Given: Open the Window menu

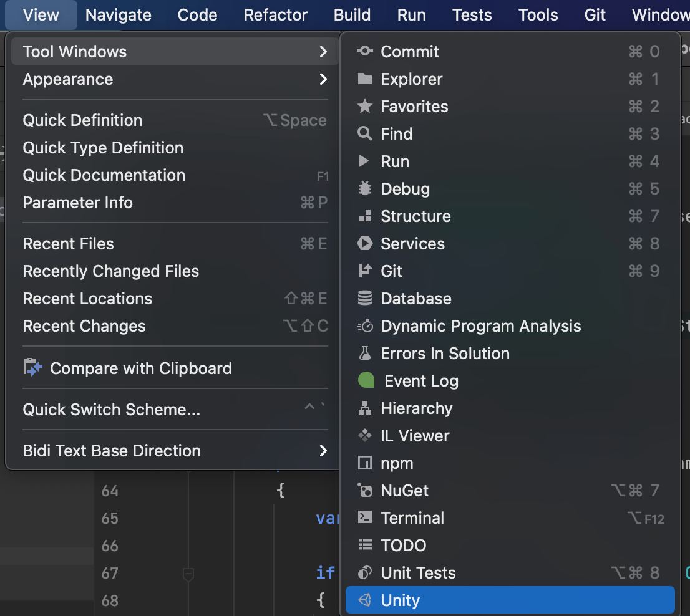Looking at the screenshot, I should click(661, 15).
